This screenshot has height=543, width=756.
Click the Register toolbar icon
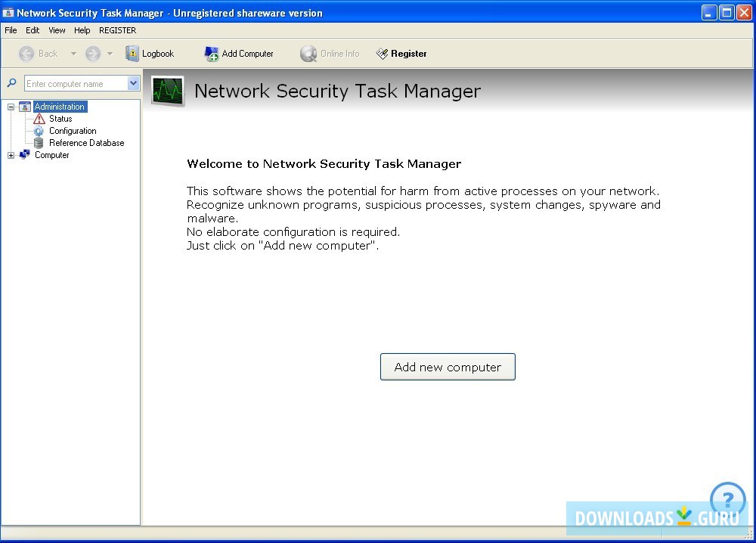(383, 54)
